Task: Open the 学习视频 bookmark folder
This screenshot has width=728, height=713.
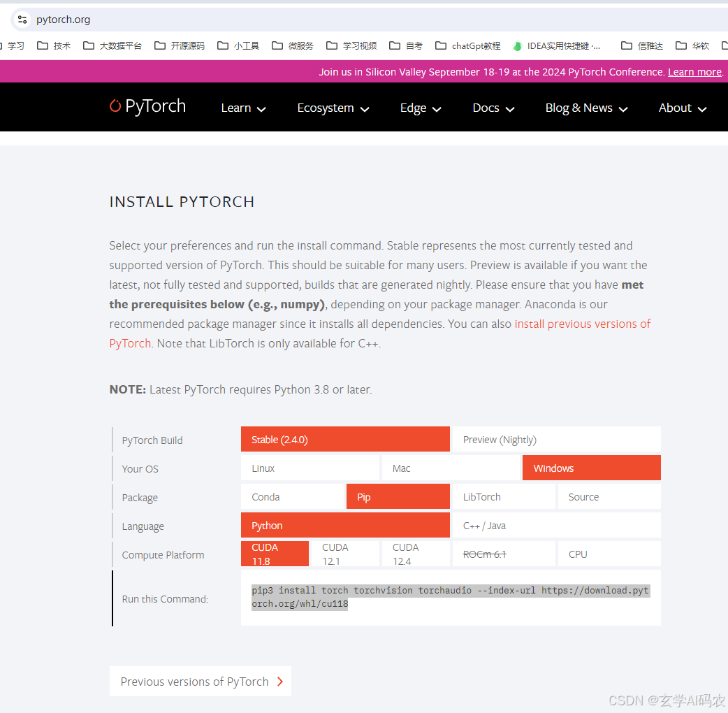Action: click(351, 45)
